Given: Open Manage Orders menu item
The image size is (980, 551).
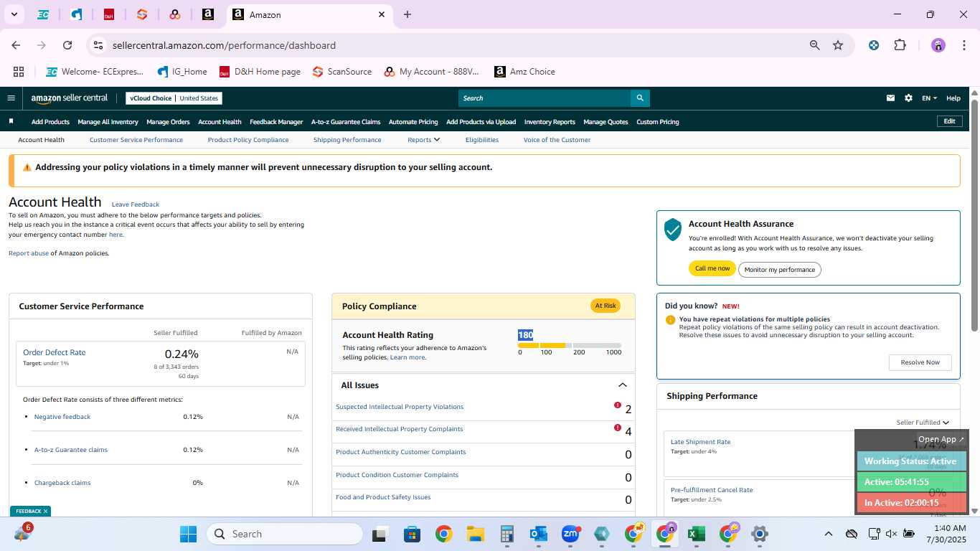Looking at the screenshot, I should 168,122.
